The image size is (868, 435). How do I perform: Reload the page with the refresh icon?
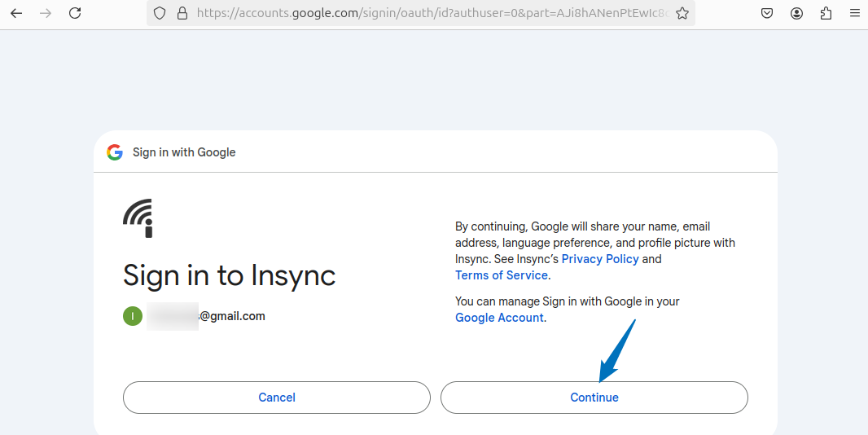(75, 13)
